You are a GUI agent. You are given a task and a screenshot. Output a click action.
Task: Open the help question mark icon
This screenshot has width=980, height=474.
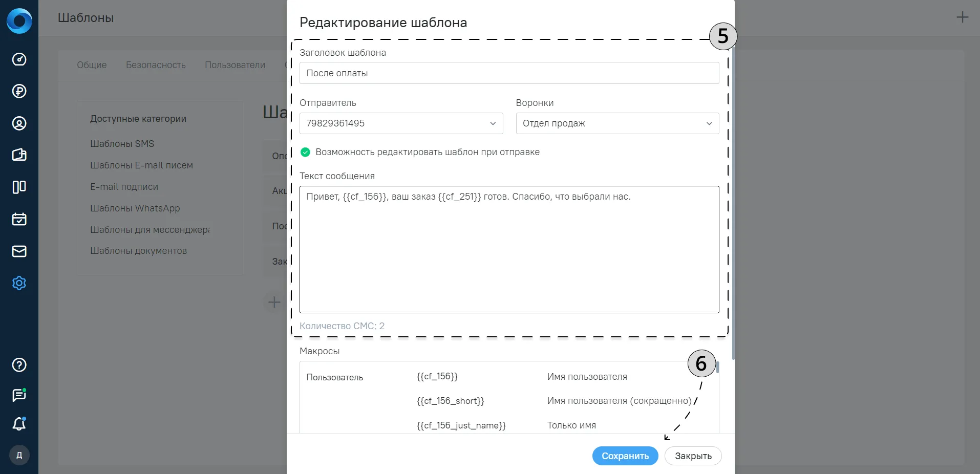[x=19, y=365]
